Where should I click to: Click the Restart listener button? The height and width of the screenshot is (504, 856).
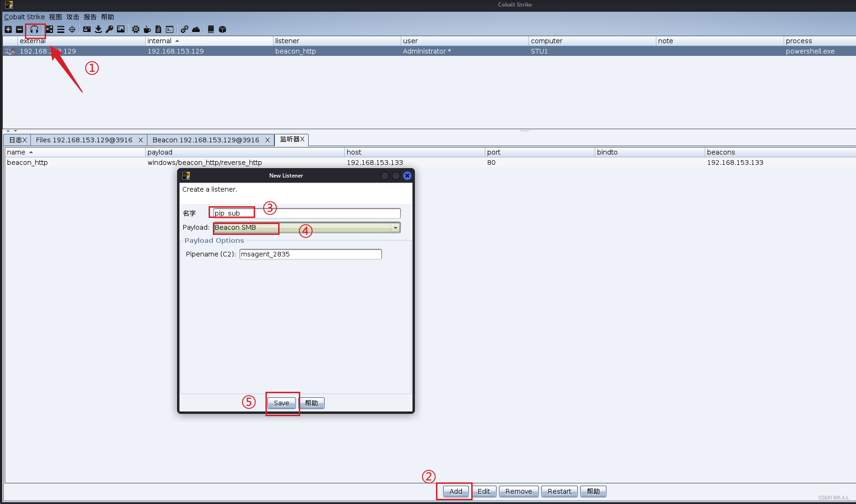pyautogui.click(x=559, y=491)
